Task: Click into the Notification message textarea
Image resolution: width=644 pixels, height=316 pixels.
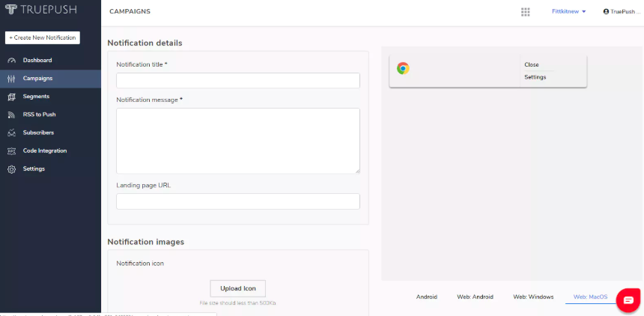Action: point(238,141)
